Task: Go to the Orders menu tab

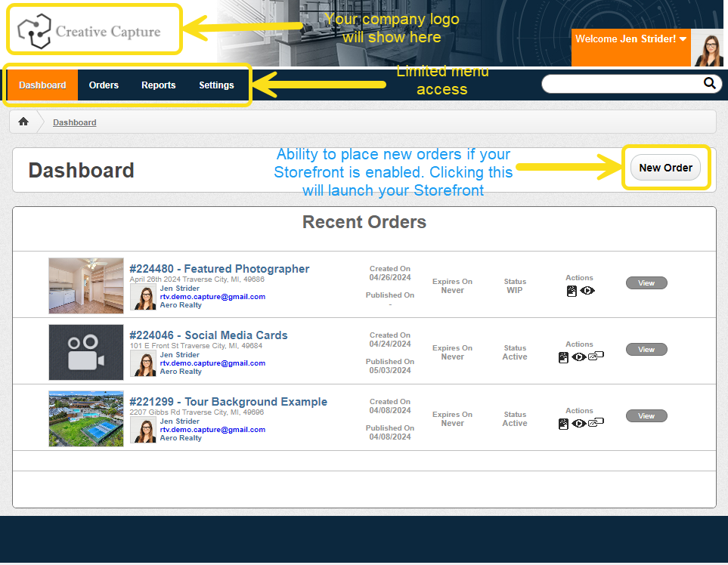Action: pyautogui.click(x=104, y=85)
